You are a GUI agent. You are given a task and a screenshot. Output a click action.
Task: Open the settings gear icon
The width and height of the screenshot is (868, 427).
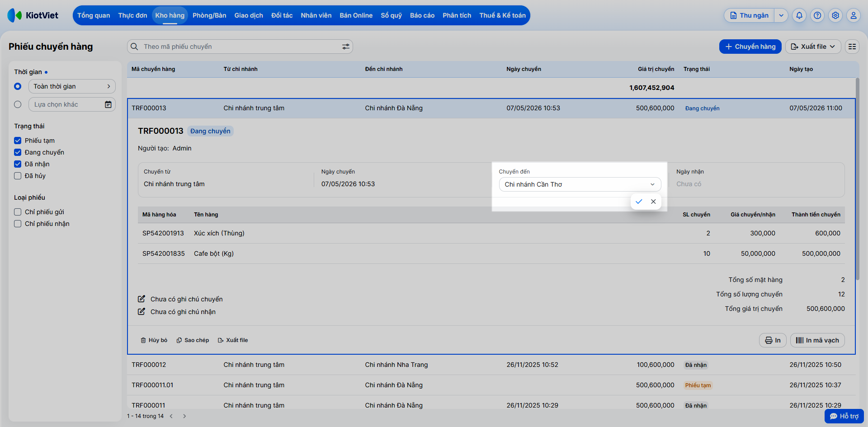835,15
